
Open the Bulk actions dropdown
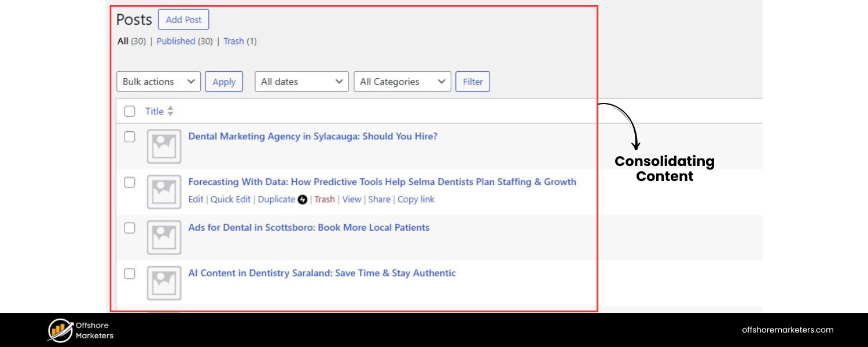158,82
